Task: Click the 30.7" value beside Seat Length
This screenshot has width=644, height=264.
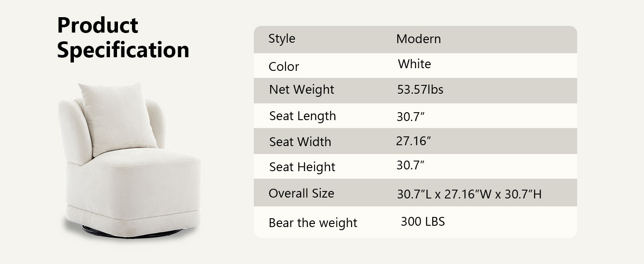Action: 411,117
